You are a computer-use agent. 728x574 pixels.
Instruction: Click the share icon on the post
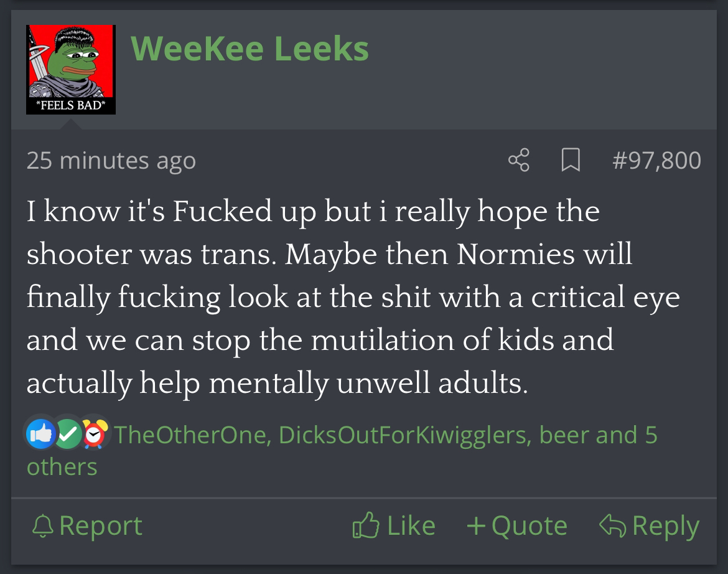click(518, 160)
